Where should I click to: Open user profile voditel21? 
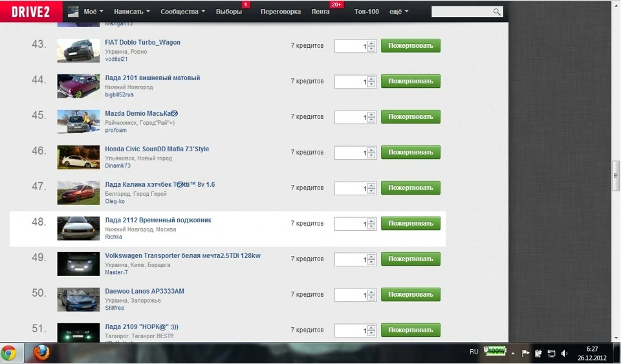pyautogui.click(x=116, y=59)
